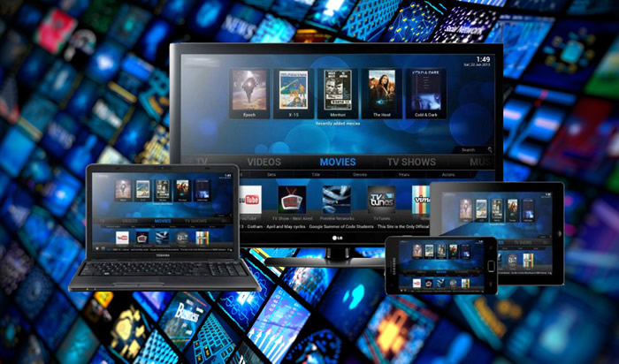Select the TV SHOWS menu item on the TV
The height and width of the screenshot is (364, 619).
coord(411,162)
